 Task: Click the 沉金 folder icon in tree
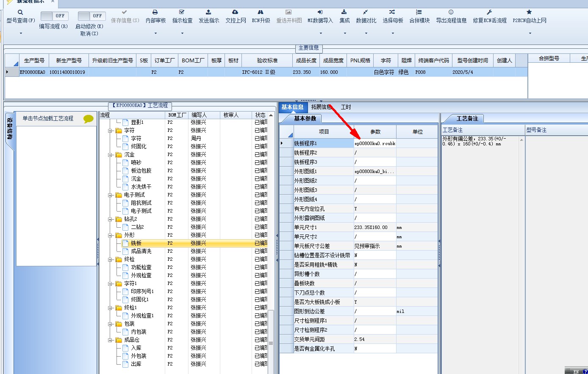click(x=119, y=155)
